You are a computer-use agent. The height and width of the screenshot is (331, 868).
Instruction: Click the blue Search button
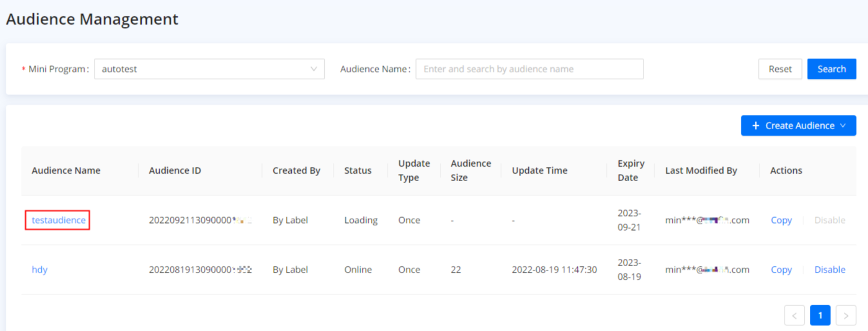point(831,69)
